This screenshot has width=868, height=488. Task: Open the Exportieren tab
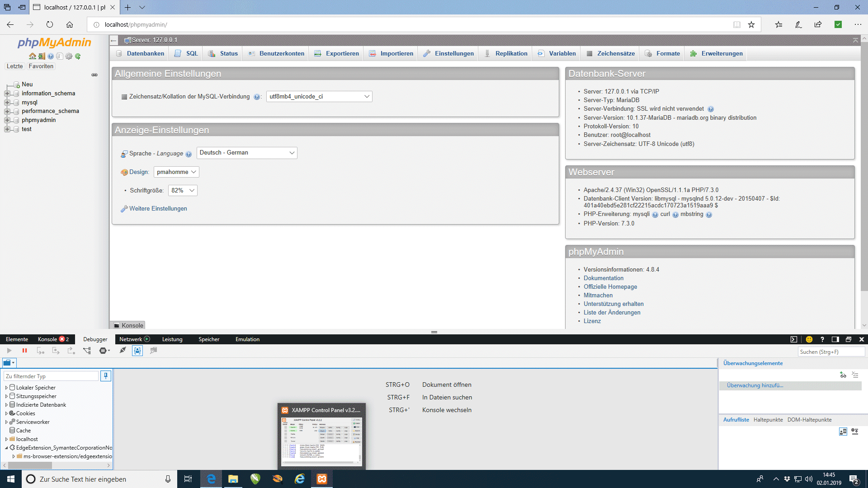click(337, 54)
